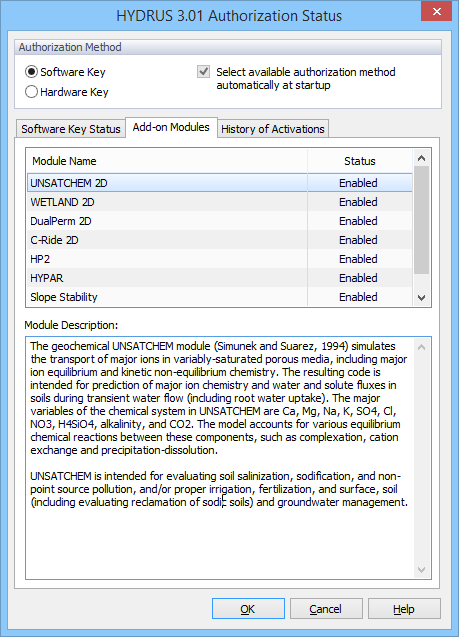The width and height of the screenshot is (459, 637).
Task: Click the module list scrollbar thumb
Action: (x=422, y=220)
